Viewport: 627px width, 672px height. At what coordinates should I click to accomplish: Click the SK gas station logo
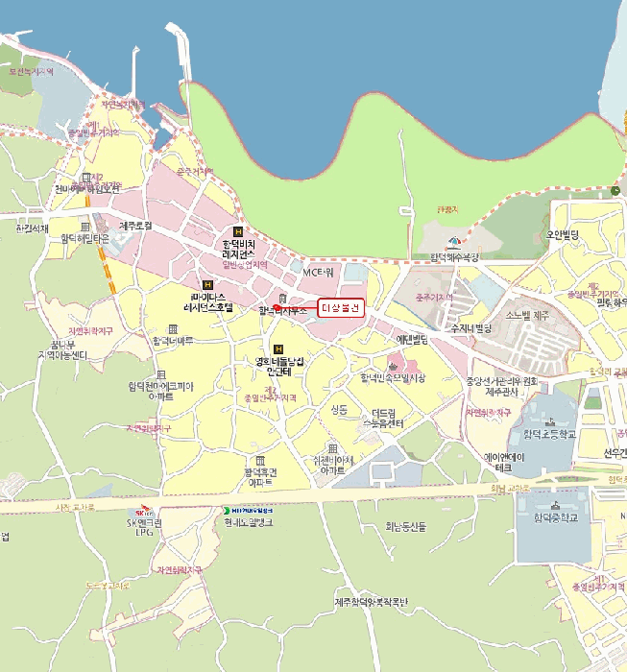click(144, 512)
